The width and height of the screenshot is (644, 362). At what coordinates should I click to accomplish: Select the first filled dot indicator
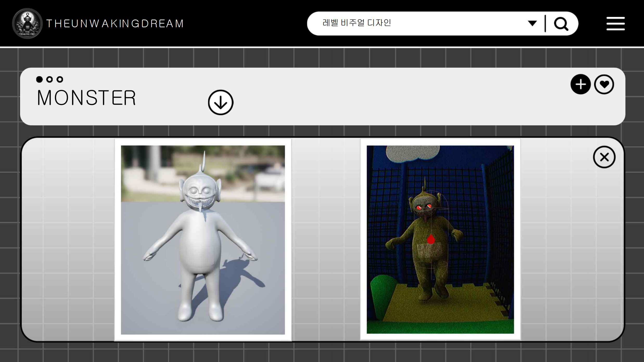pos(39,79)
